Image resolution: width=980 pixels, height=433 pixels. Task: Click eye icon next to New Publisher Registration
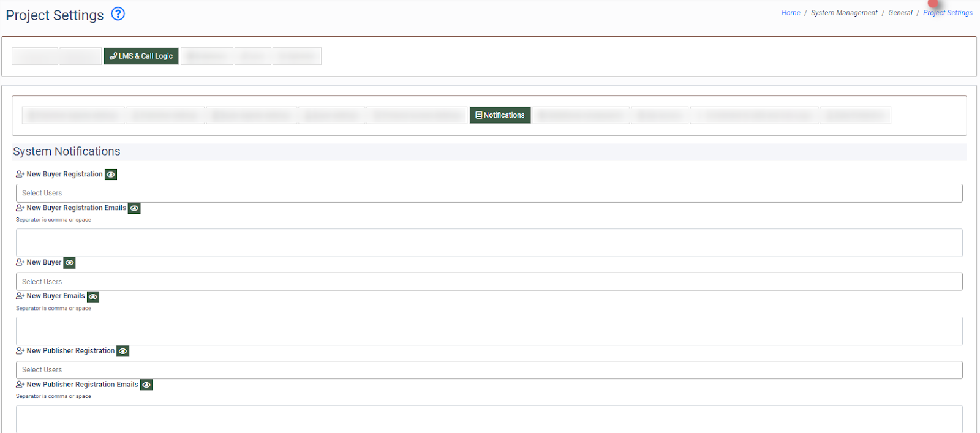(x=123, y=352)
